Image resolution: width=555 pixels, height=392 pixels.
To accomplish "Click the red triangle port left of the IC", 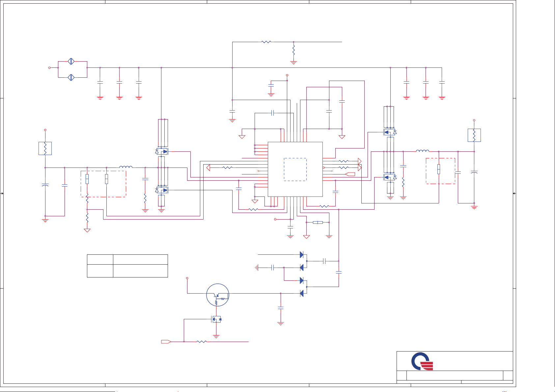I will pos(208,168).
